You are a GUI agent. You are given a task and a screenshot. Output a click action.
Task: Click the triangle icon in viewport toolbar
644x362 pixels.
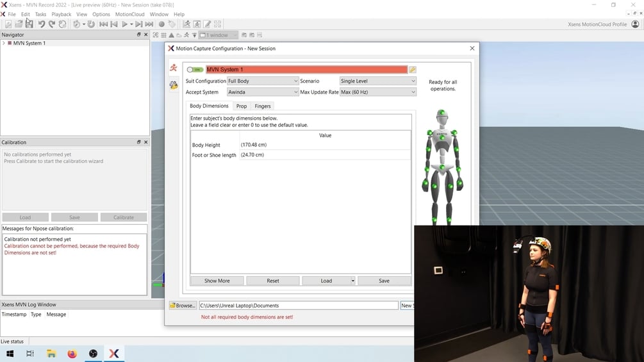[171, 35]
